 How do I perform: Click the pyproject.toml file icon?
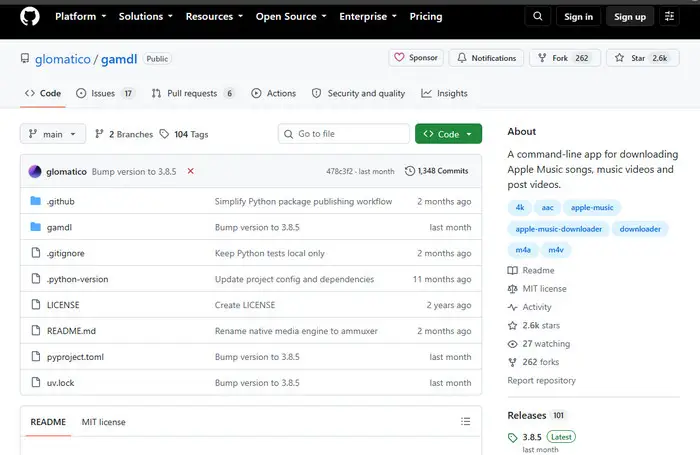tap(36, 356)
